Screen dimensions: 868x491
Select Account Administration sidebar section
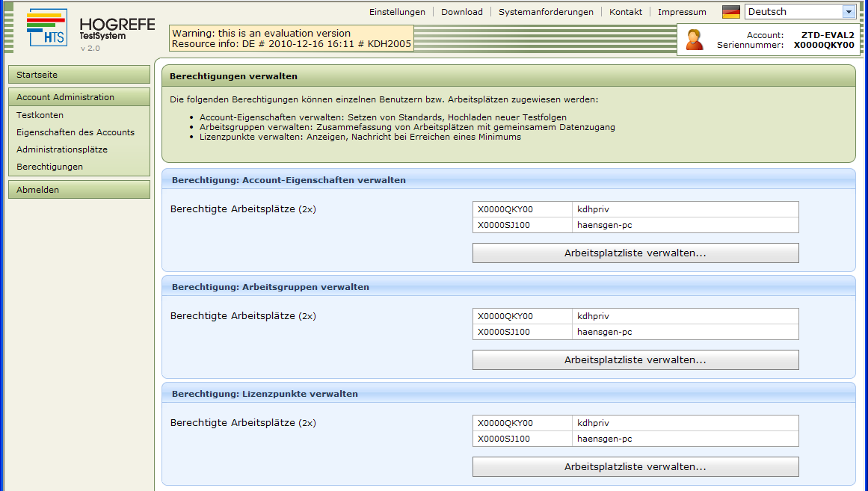click(79, 97)
